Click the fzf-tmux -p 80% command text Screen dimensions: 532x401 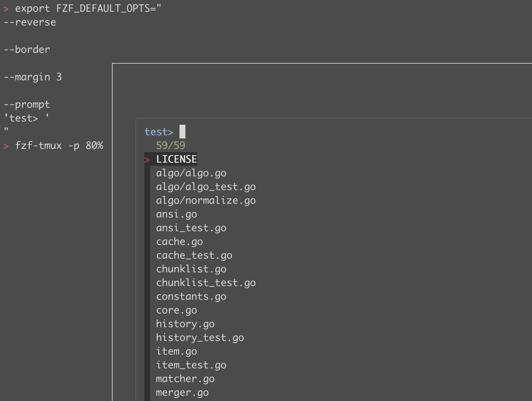60,145
